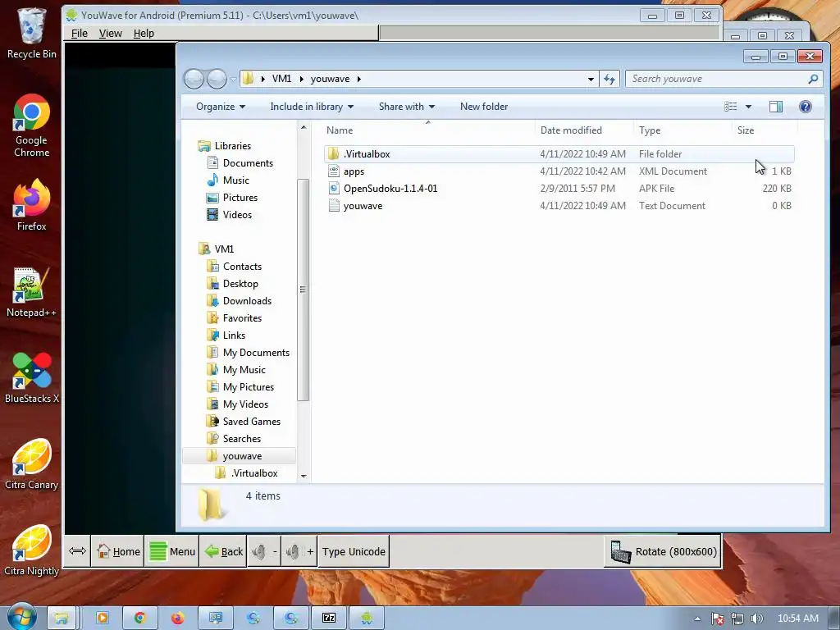Sort by the Name column header
840x630 pixels.
tap(428, 130)
